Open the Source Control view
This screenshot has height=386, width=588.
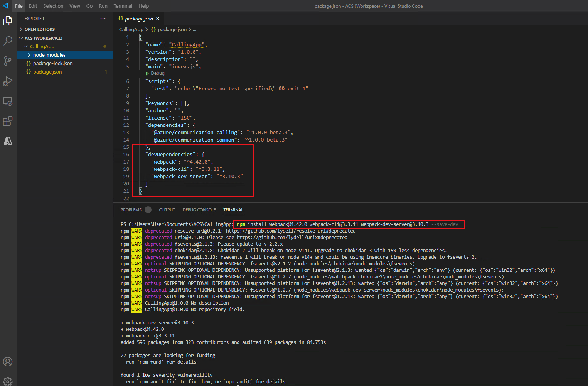tap(8, 61)
